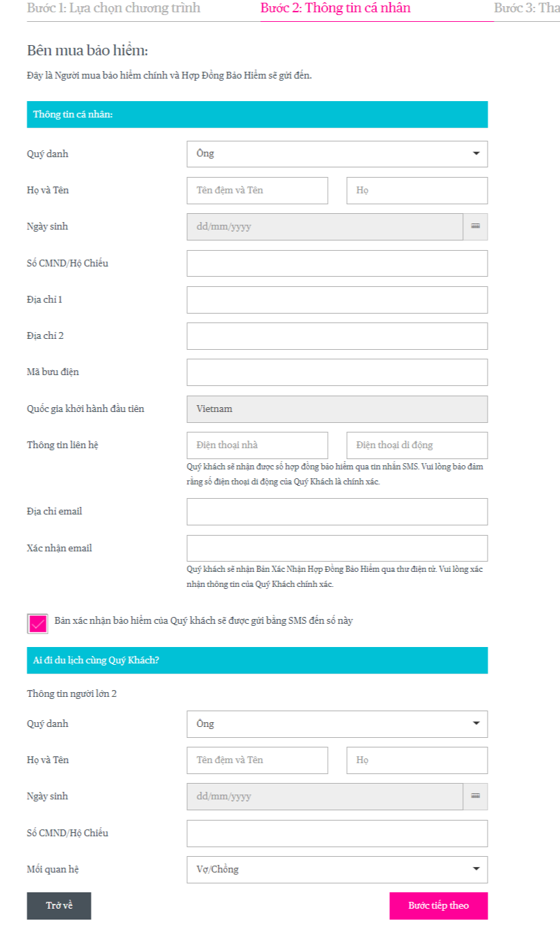Click adult 2 Số CMND/Hộ Chiếu field
This screenshot has width=560, height=949.
pos(337,834)
